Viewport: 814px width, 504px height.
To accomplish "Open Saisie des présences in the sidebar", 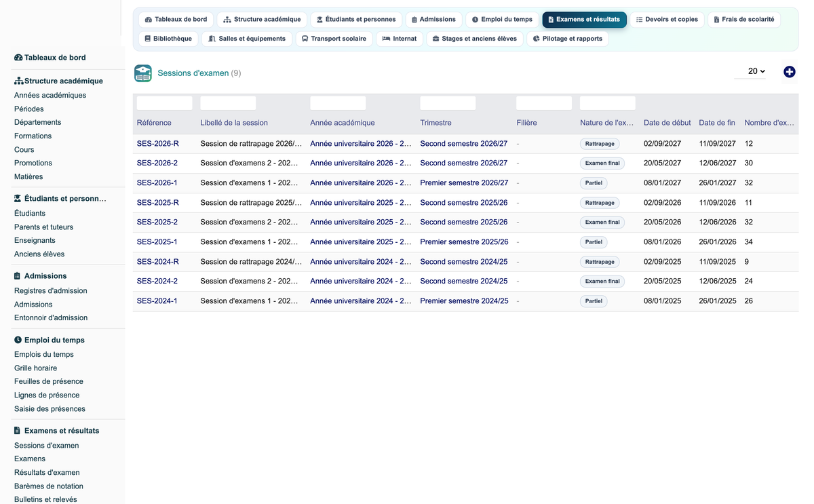I will pyautogui.click(x=50, y=408).
